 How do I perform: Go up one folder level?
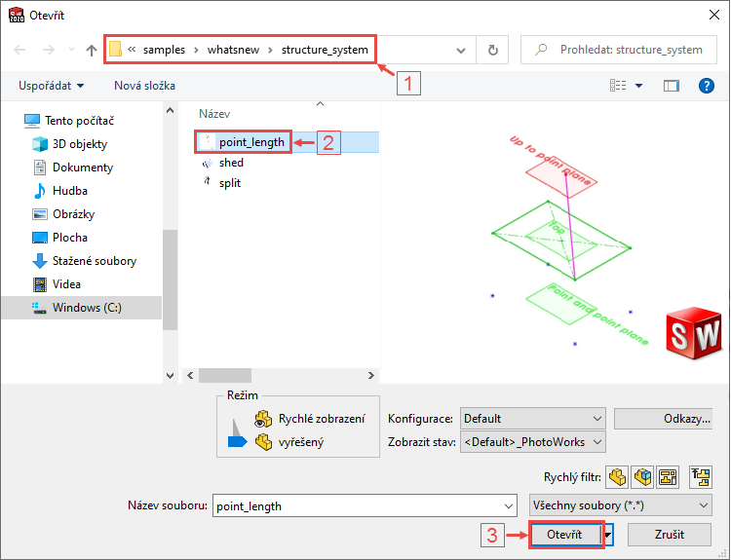tap(92, 50)
